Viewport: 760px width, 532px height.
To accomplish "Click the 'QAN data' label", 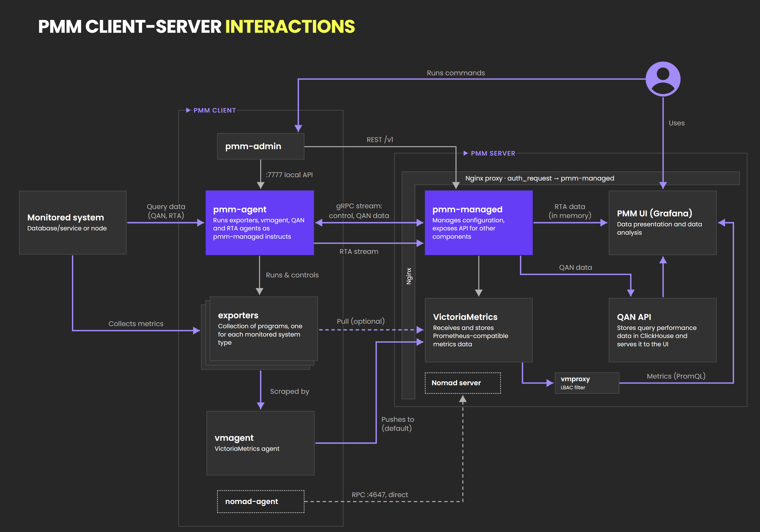I will pyautogui.click(x=575, y=267).
